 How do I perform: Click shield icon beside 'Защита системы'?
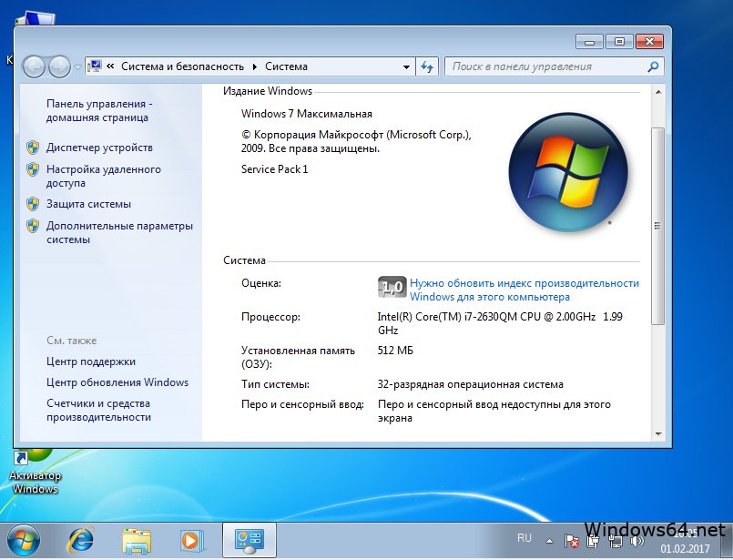pos(33,204)
